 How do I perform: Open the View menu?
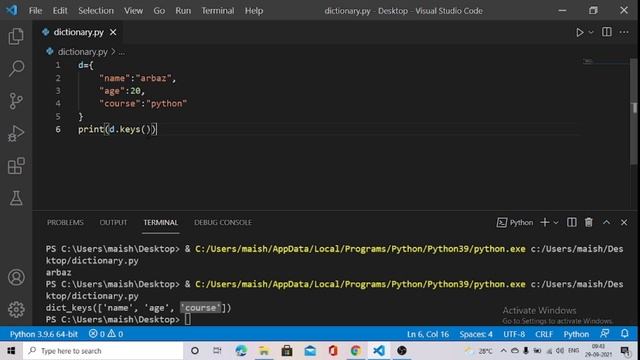133,11
